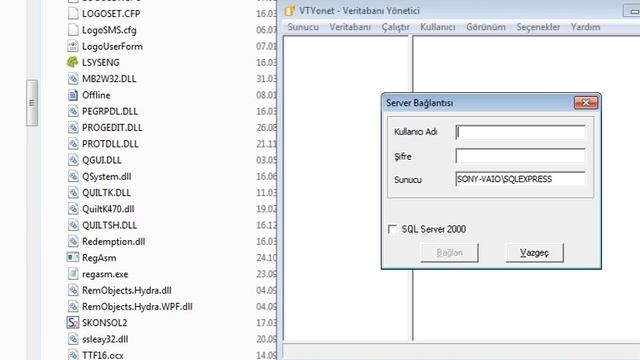Screen dimensions: 640x360
Task: Select the QUILTSH.DLL file name
Action: [109, 225]
